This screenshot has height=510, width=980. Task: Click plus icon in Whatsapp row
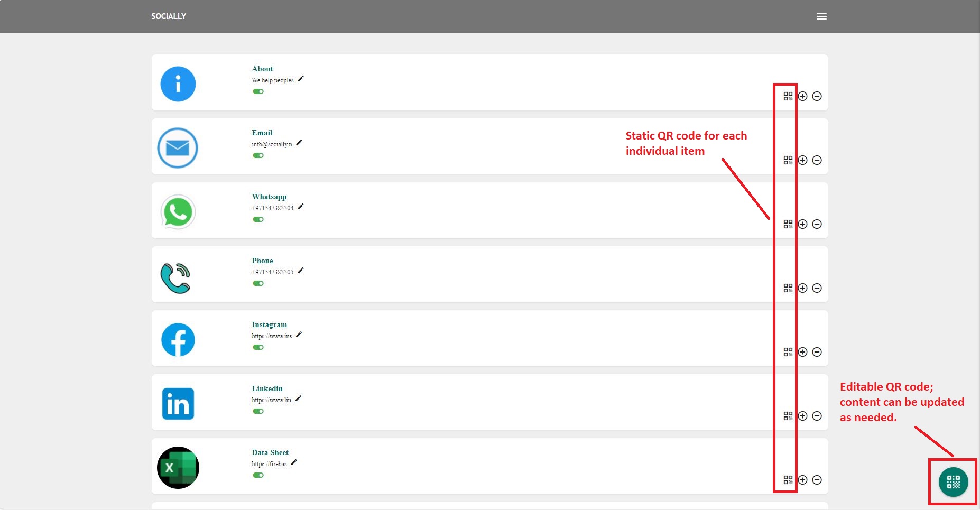[x=802, y=224]
